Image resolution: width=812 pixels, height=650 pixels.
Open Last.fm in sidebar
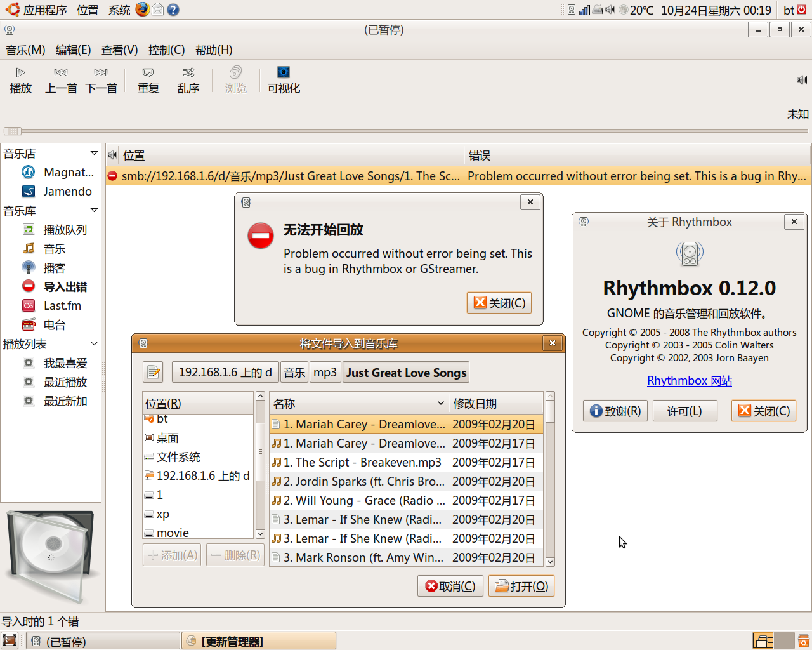(x=52, y=305)
